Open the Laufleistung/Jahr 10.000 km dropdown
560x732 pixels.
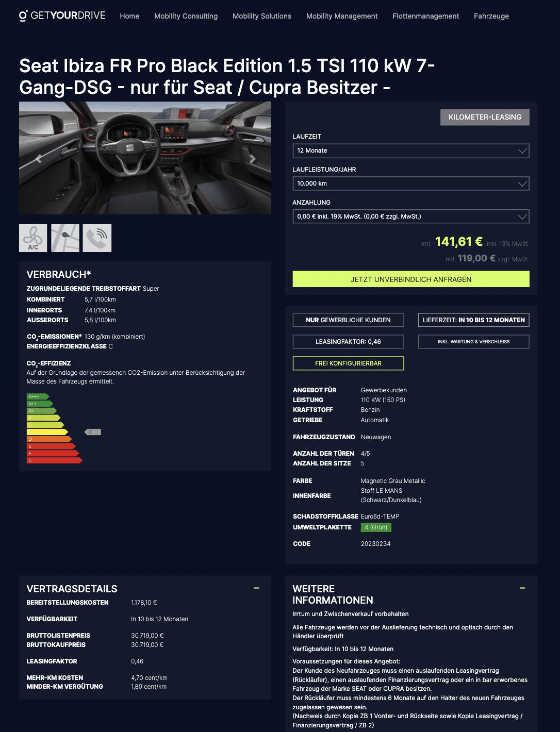411,184
